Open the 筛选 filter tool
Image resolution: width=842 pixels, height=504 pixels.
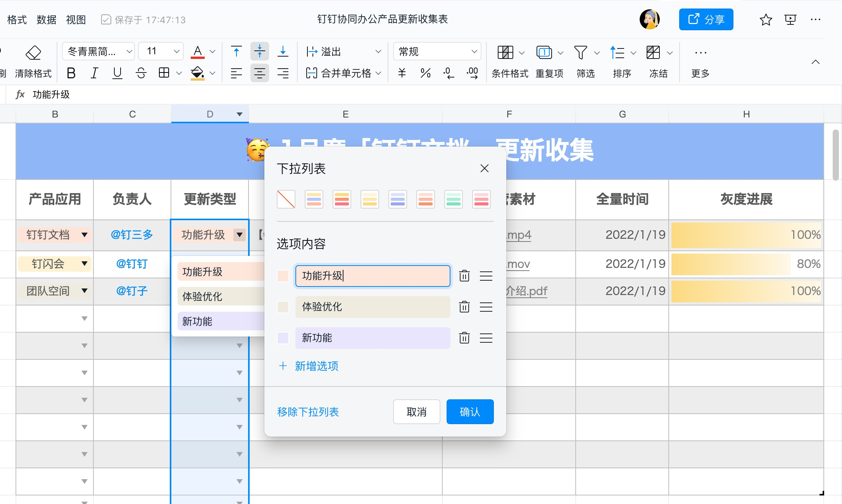[x=580, y=52]
